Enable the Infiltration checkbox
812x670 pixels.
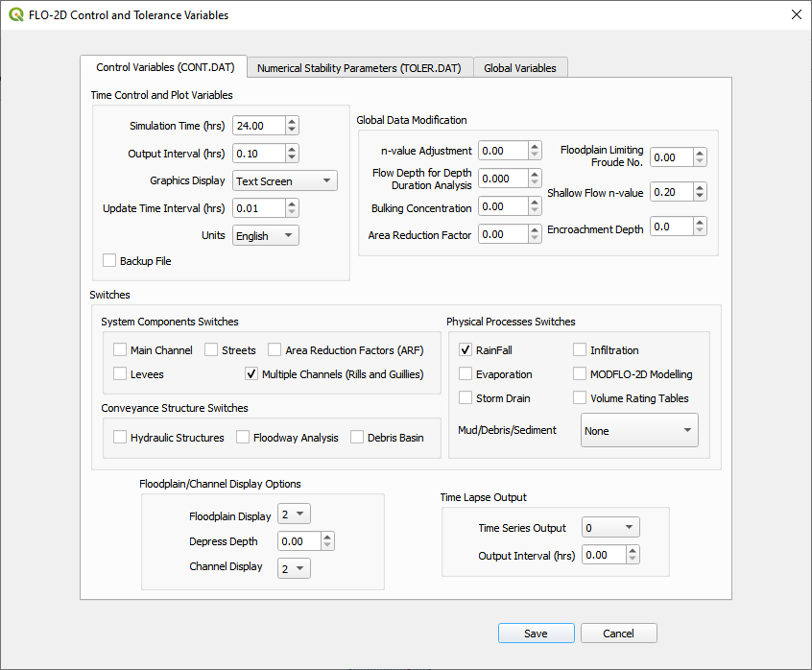[x=580, y=350]
